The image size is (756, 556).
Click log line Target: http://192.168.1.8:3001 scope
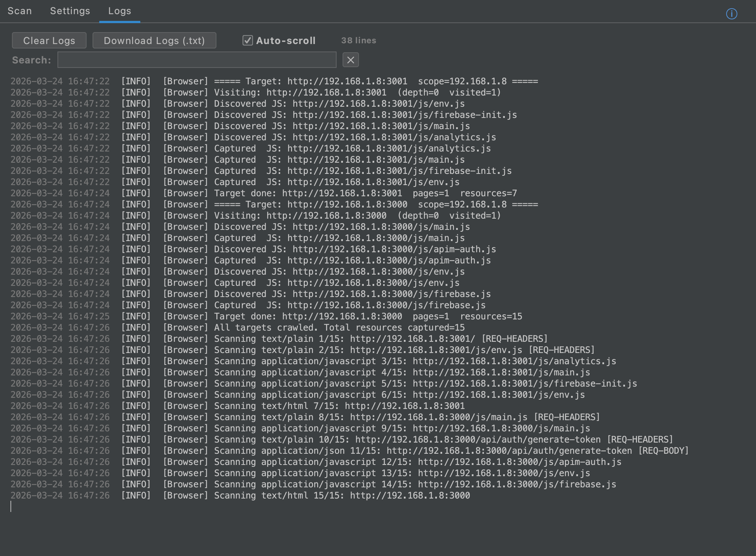click(x=274, y=81)
